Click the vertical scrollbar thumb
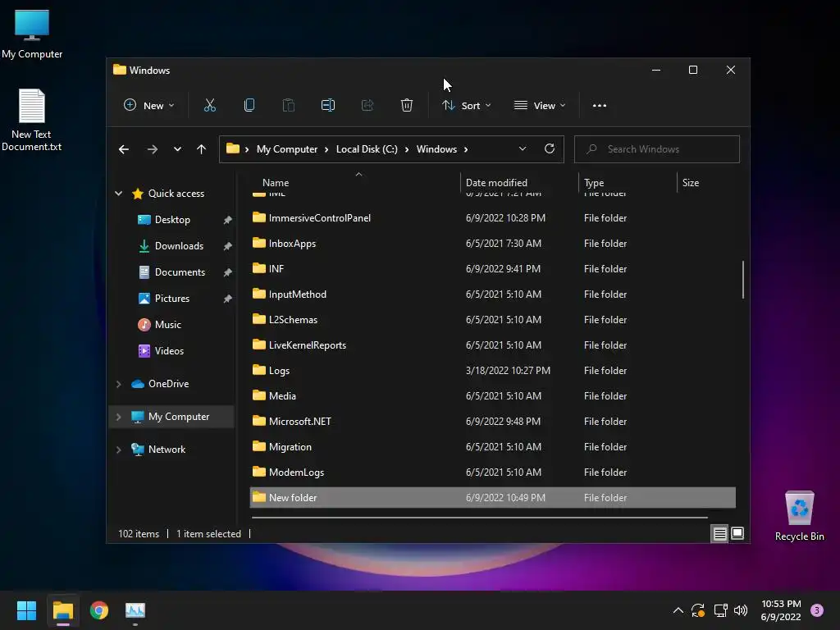The height and width of the screenshot is (630, 840). 742,280
